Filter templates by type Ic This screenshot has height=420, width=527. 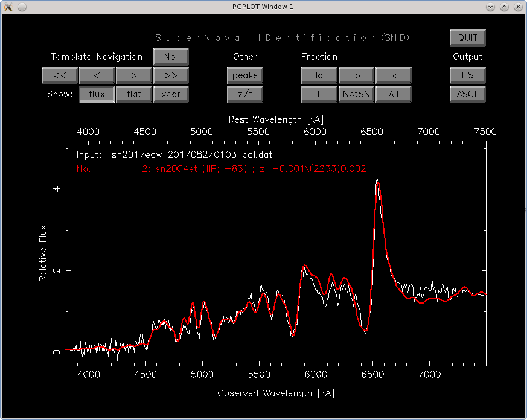394,75
